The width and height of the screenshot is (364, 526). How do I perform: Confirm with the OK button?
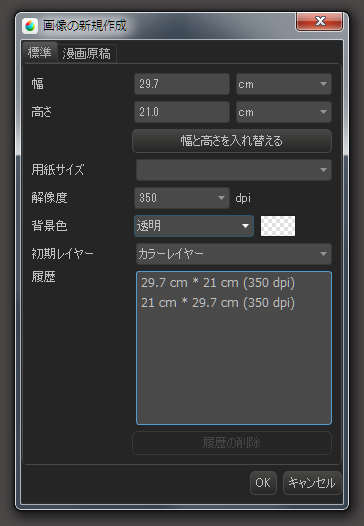(263, 483)
